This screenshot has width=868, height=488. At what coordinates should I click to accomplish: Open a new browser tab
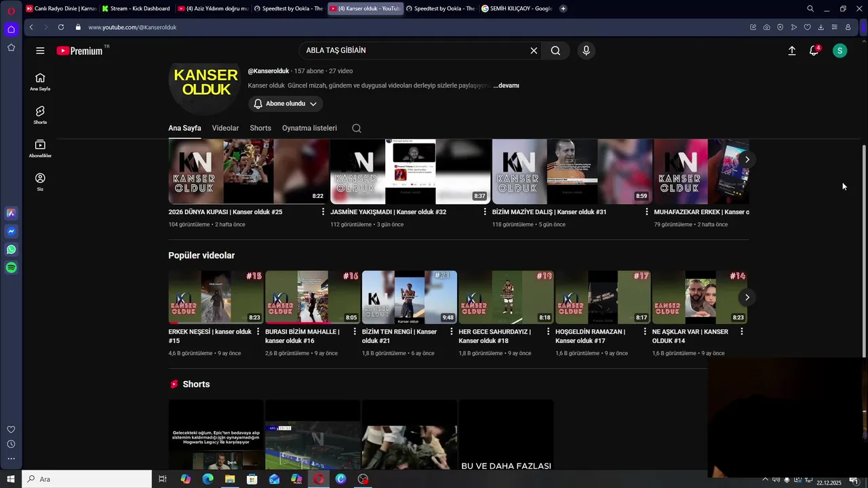(x=564, y=9)
